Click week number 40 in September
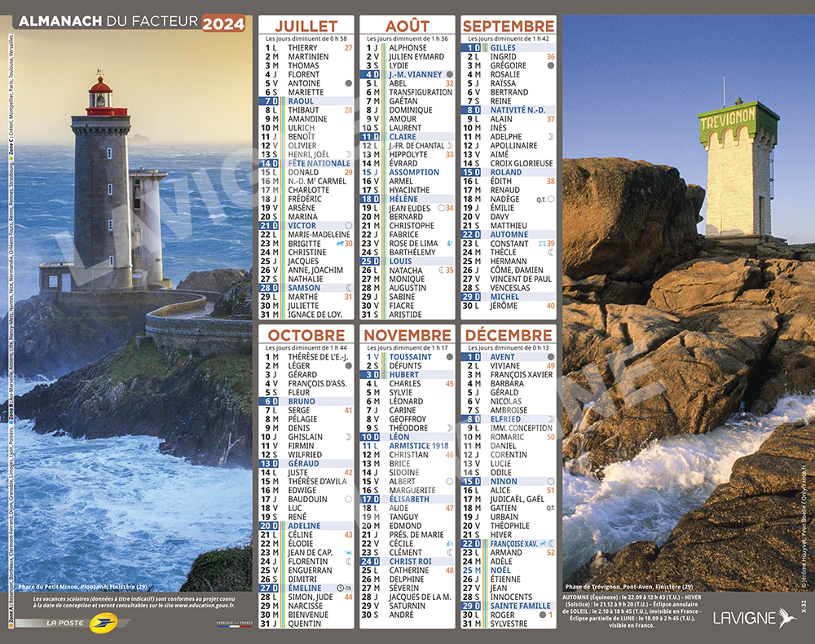Viewport: 815px width, 644px height. [550, 306]
